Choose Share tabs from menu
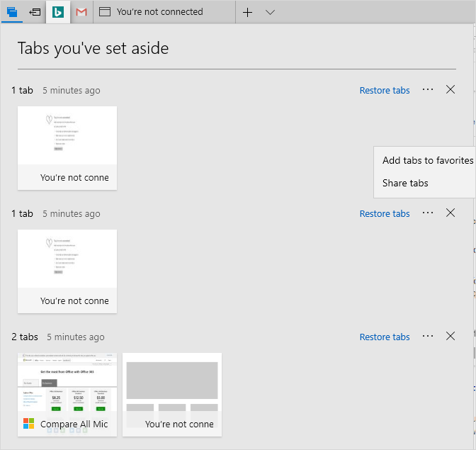Screen dimensions: 476x450 (x=405, y=183)
